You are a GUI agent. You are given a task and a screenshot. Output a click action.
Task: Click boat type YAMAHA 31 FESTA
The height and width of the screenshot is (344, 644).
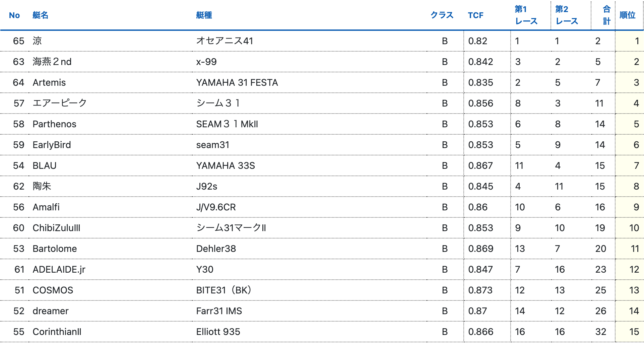237,82
